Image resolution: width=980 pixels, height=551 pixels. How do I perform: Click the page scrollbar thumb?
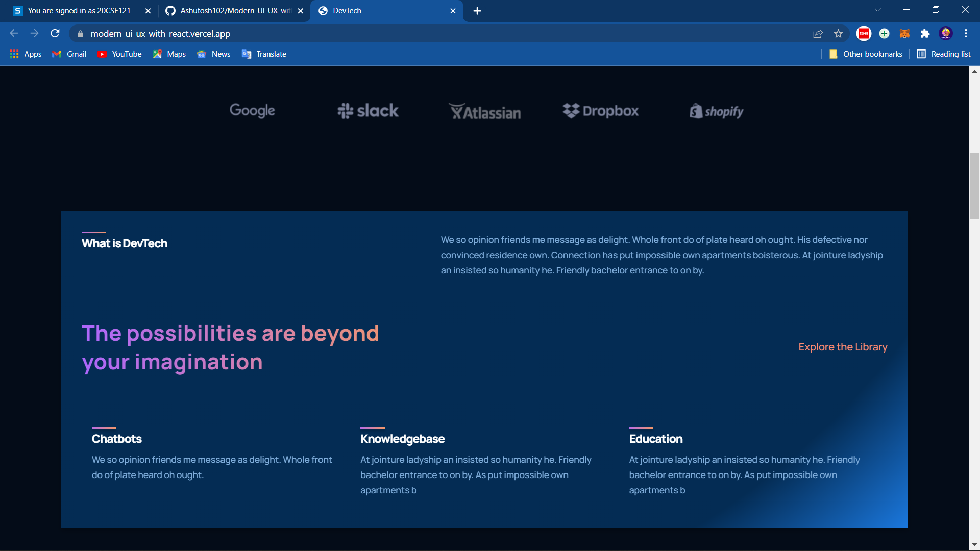[x=974, y=186]
